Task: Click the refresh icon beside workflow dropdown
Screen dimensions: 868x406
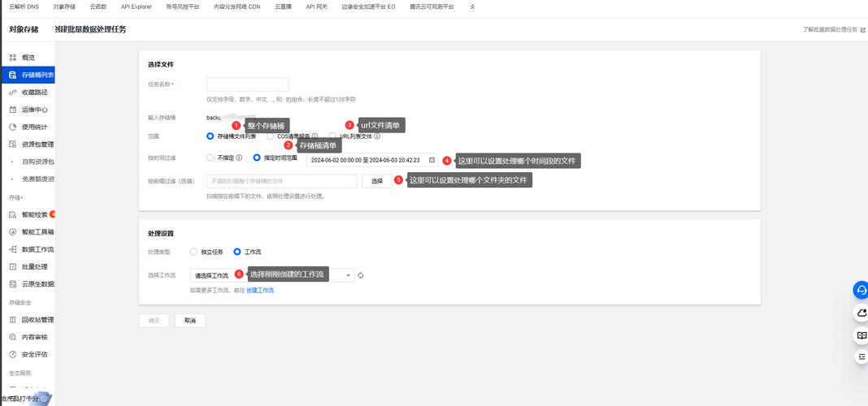Action: click(361, 275)
